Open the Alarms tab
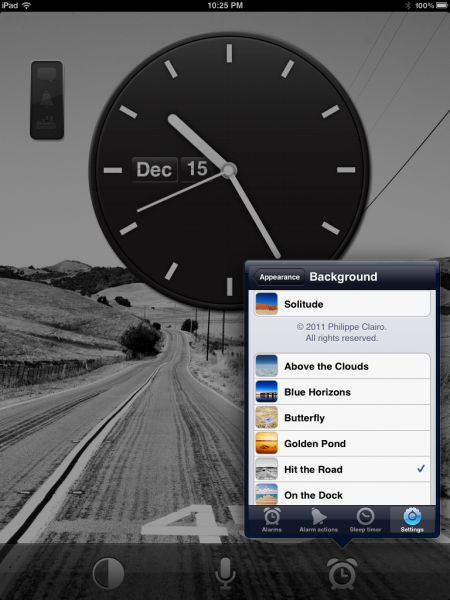This screenshot has height=600, width=450. point(272,520)
